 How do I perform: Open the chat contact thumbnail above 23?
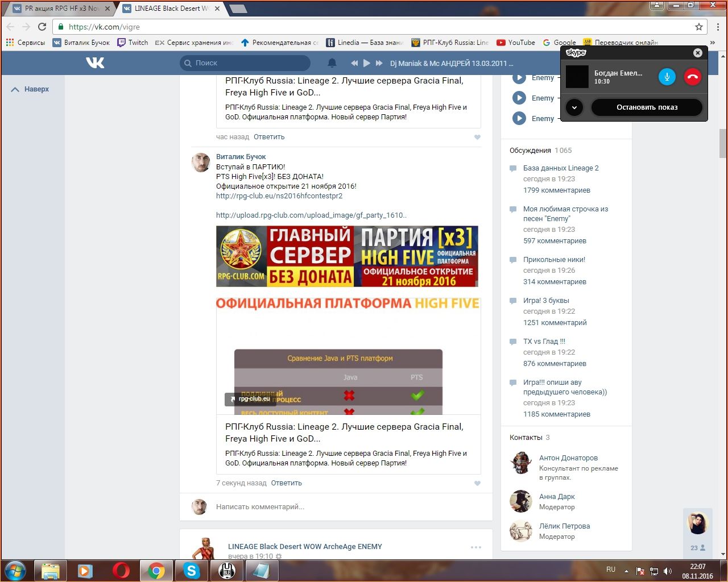(698, 523)
